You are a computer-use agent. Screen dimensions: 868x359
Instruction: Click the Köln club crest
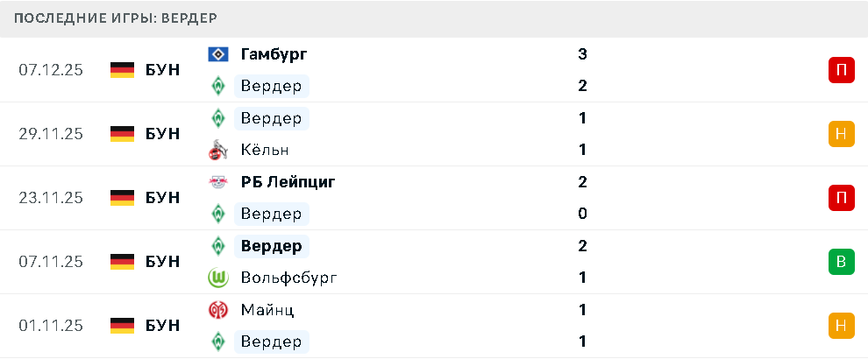click(x=217, y=150)
